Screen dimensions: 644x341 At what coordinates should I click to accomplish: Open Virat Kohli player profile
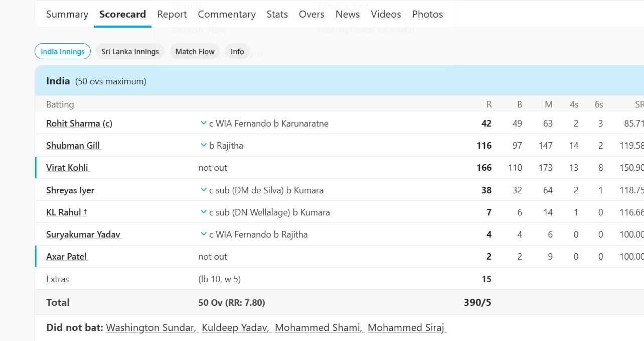click(68, 168)
